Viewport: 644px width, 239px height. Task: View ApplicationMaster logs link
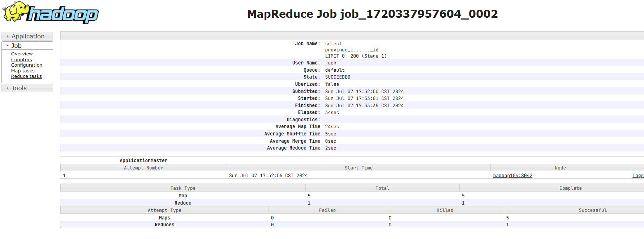point(638,176)
